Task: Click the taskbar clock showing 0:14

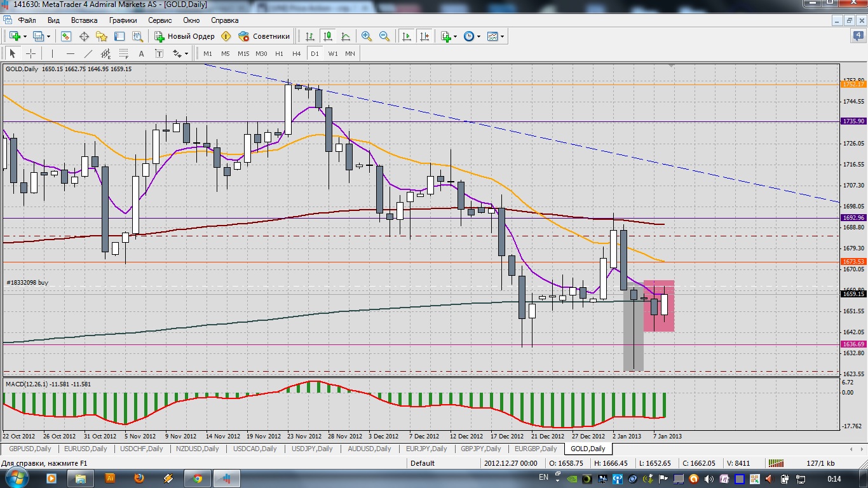Action: [x=834, y=478]
